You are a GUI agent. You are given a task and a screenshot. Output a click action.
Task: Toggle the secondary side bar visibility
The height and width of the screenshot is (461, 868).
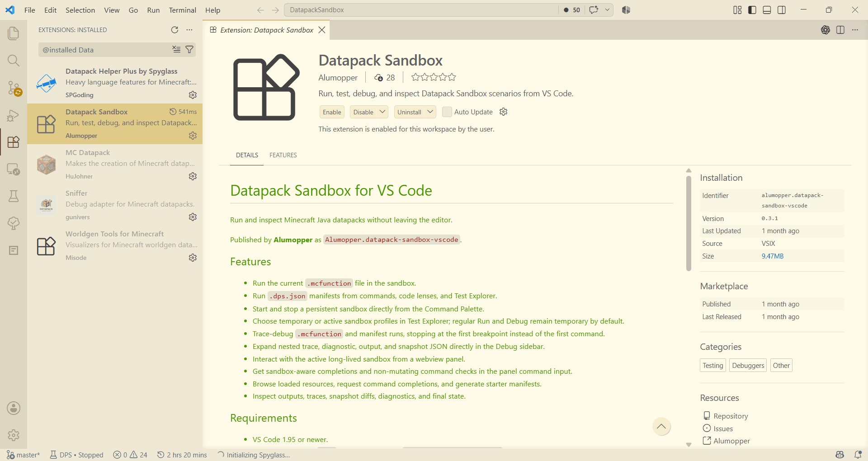click(782, 10)
